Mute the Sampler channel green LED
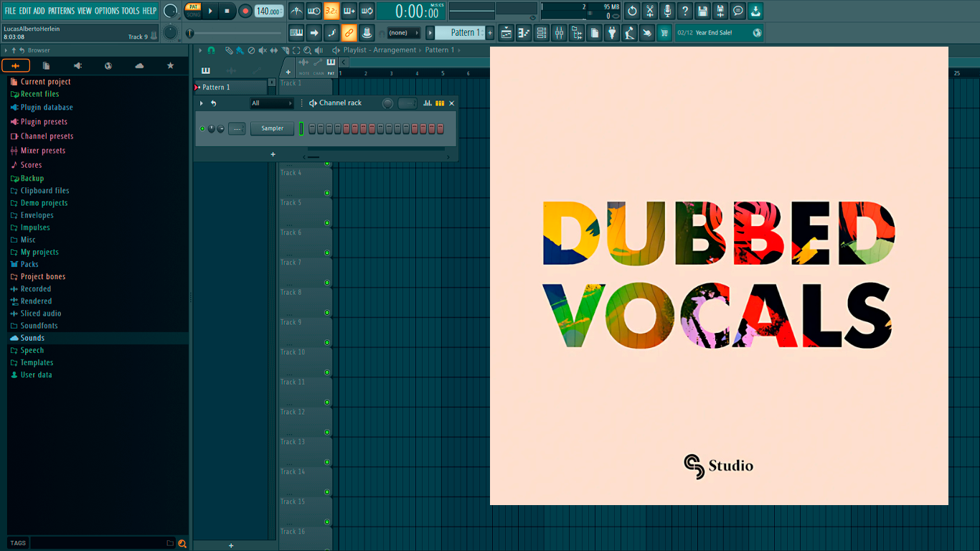980x551 pixels. coord(202,128)
